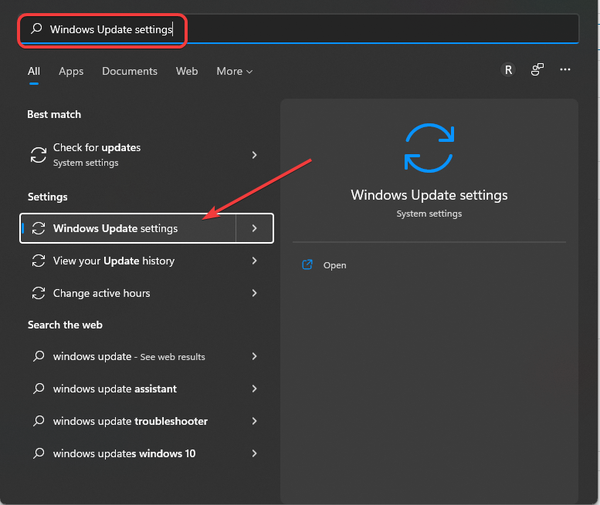The width and height of the screenshot is (600, 505).
Task: Open Change active hours setting
Action: pyautogui.click(x=146, y=293)
